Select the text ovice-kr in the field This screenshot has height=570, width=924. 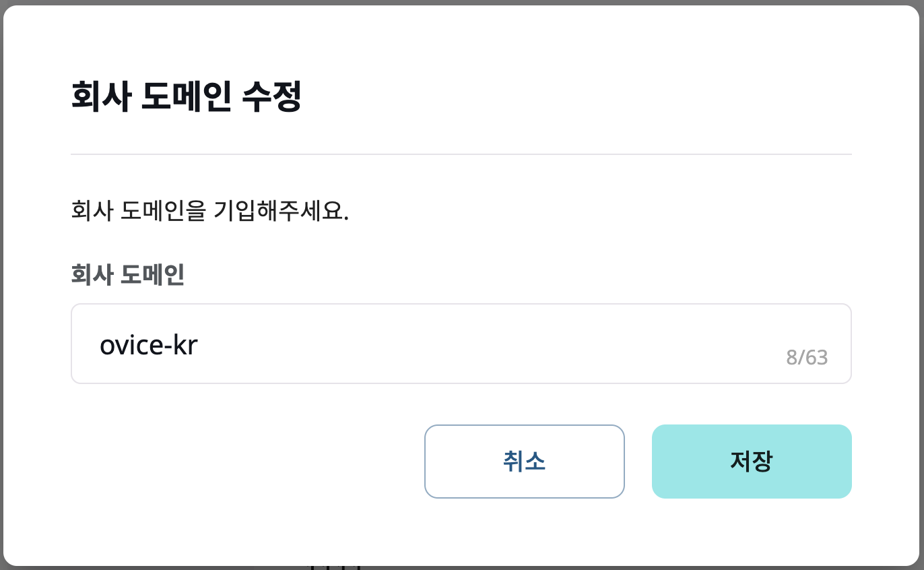(149, 344)
